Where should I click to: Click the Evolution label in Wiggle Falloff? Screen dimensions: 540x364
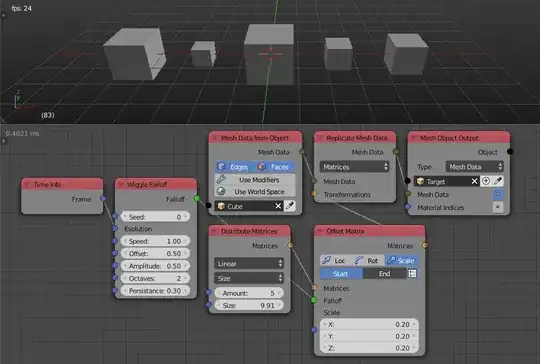(x=138, y=229)
